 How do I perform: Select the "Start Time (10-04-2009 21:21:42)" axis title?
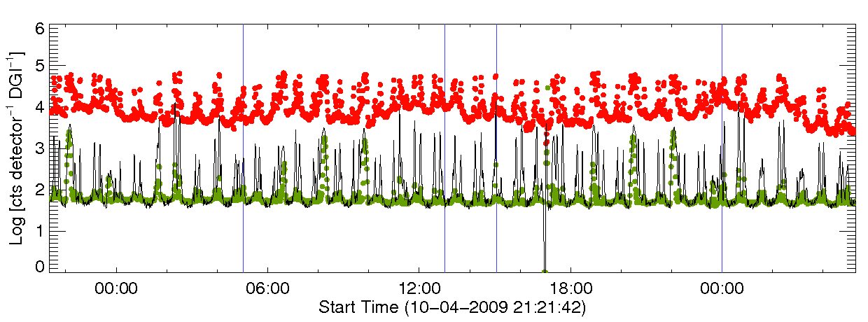(x=451, y=307)
